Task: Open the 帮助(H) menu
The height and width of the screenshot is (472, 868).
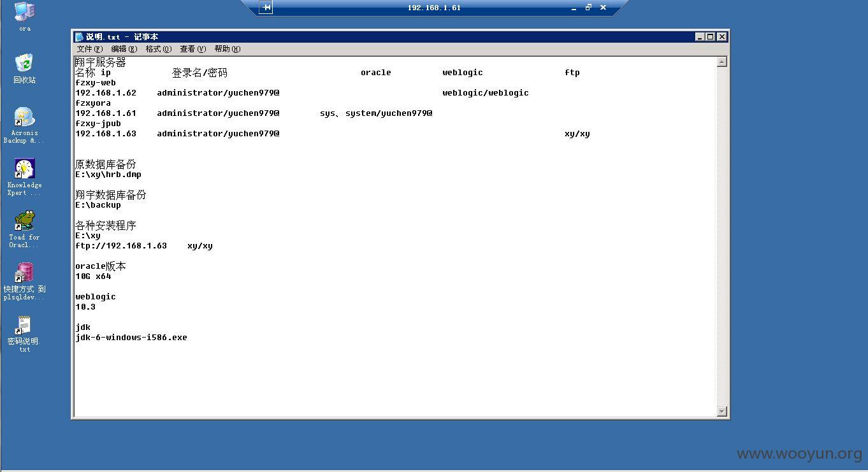Action: point(227,49)
